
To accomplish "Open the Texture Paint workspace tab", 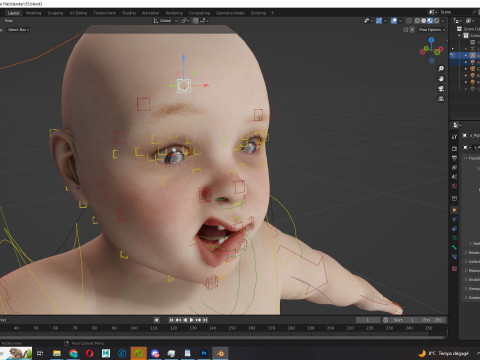I will coord(104,13).
